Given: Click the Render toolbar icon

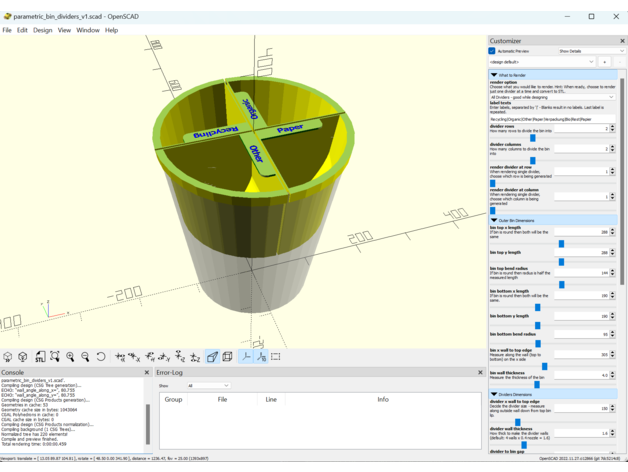Looking at the screenshot, I should pos(23,357).
